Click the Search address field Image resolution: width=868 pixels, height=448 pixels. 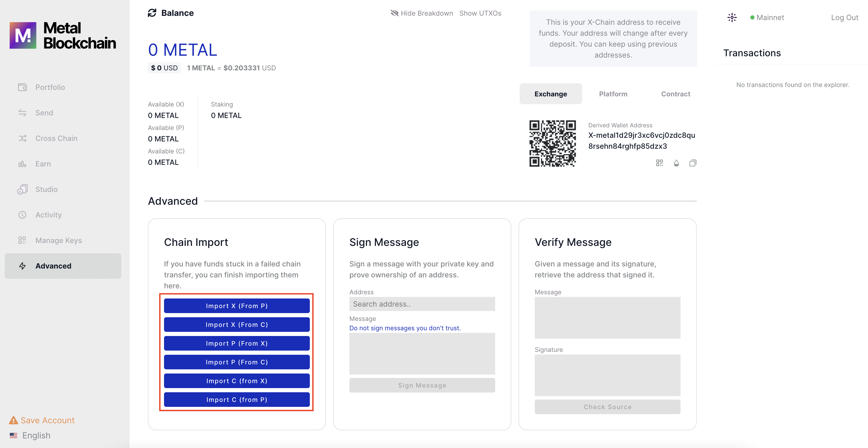(x=422, y=304)
